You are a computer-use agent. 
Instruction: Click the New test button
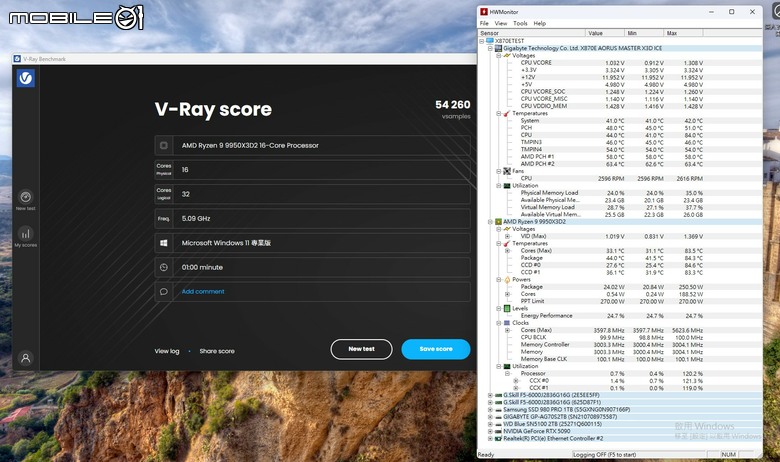click(361, 349)
